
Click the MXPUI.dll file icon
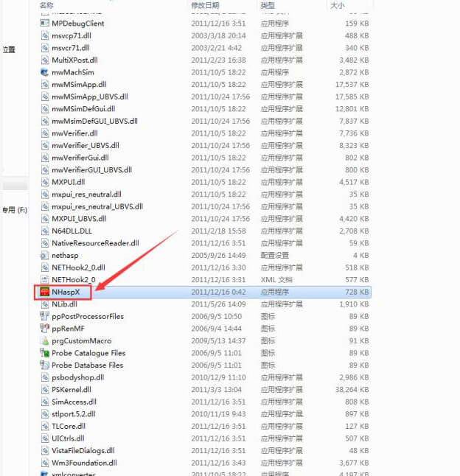click(45, 182)
